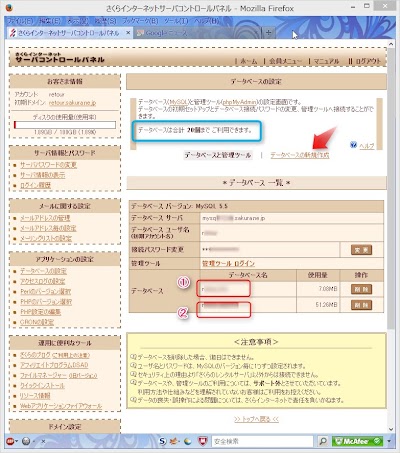
Task: Click the disk usage progress bar
Action: (x=65, y=125)
